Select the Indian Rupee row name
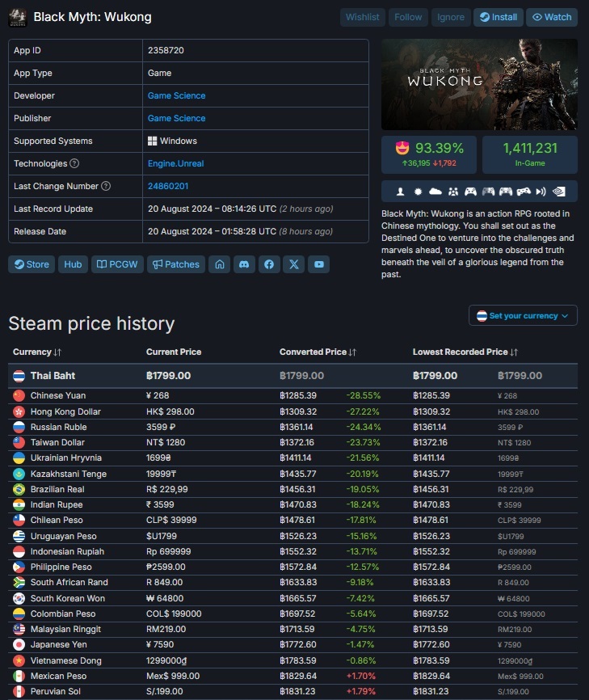Viewport: 589px width, 700px height. pos(57,505)
